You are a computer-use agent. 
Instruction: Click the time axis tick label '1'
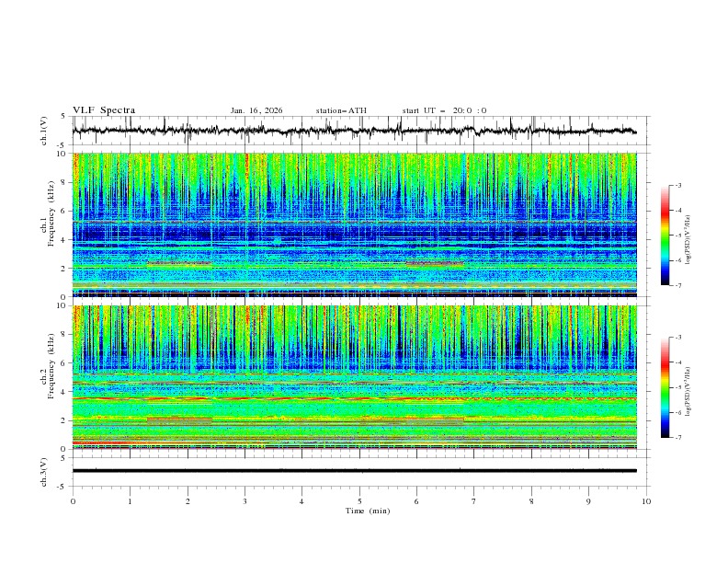coord(130,501)
